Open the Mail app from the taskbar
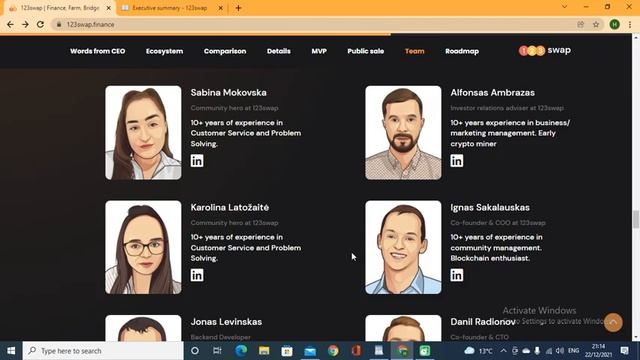 (x=310, y=351)
